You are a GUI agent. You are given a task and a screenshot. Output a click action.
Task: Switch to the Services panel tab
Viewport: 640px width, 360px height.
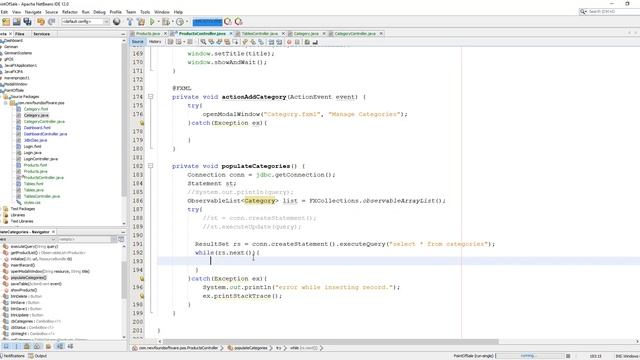click(42, 34)
